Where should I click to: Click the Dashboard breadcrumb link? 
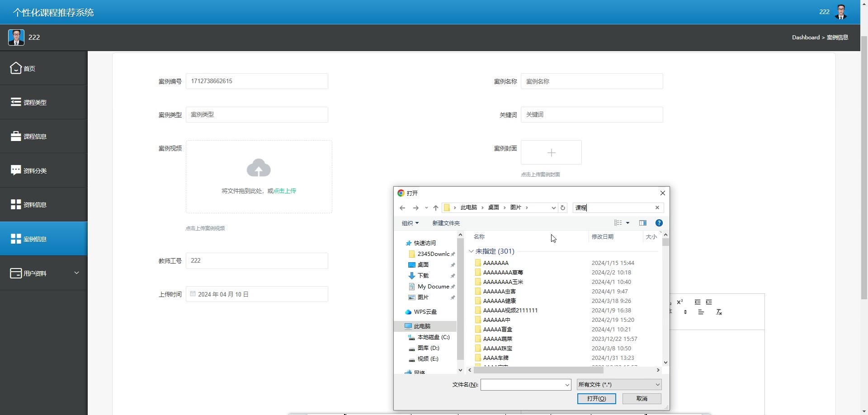coord(806,38)
